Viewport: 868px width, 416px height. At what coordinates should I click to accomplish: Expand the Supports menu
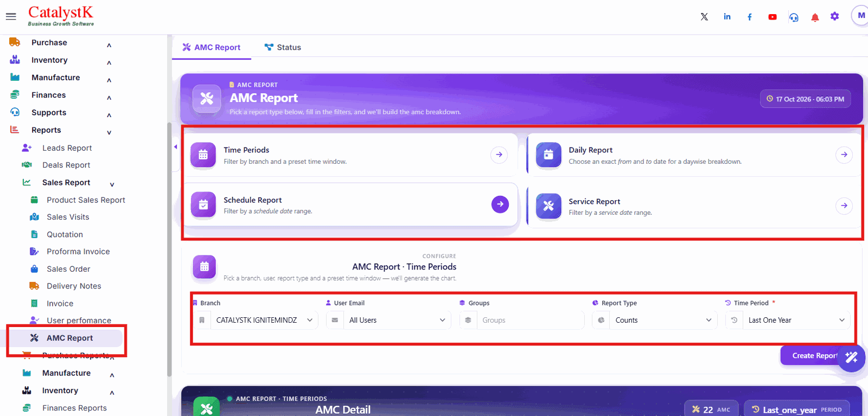(61, 113)
